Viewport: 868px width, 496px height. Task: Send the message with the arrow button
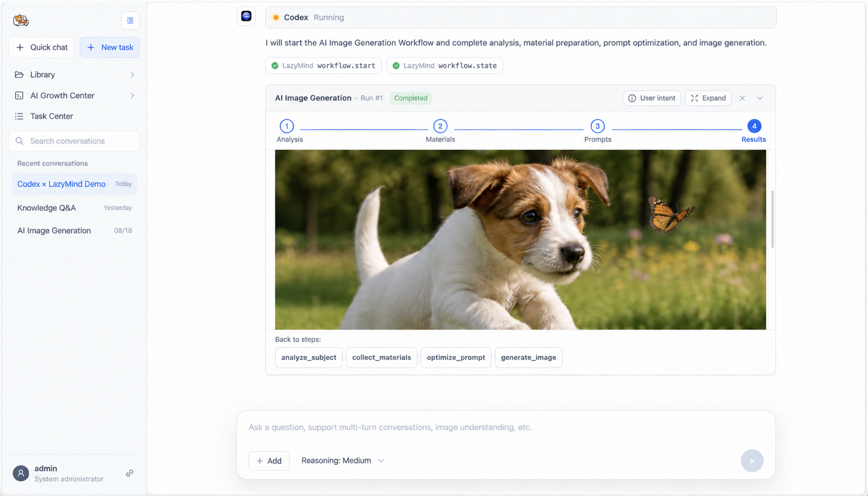[752, 461]
